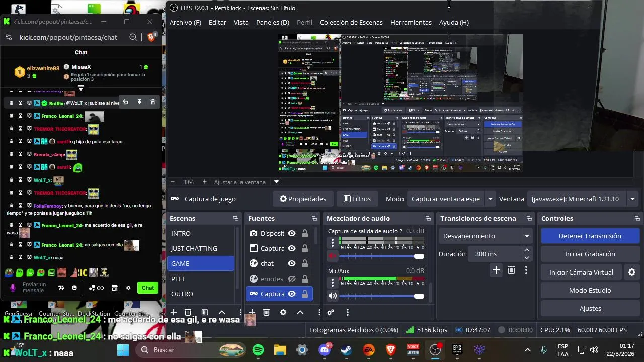
Task: Open the audio mixer bottom three-dot menu
Action: click(348, 312)
